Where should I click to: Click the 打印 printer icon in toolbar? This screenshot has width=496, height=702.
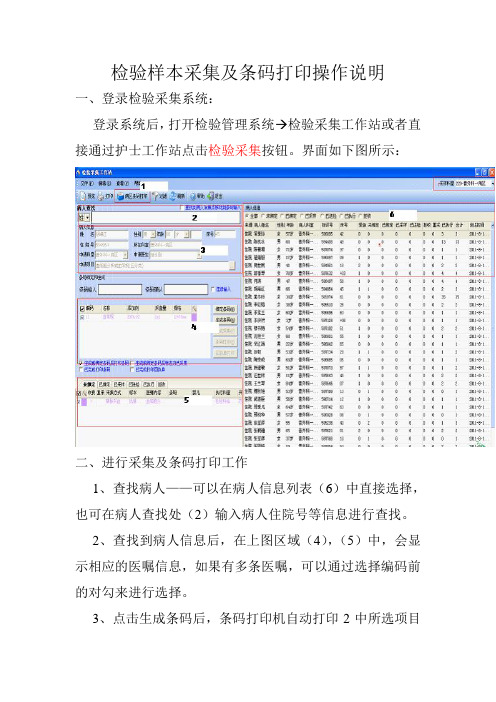tap(101, 197)
